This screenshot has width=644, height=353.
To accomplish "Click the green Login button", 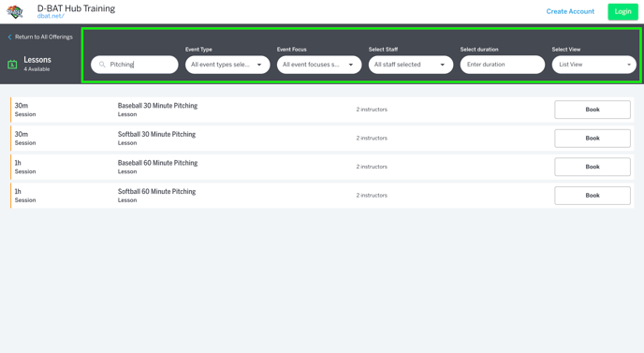I will [622, 11].
